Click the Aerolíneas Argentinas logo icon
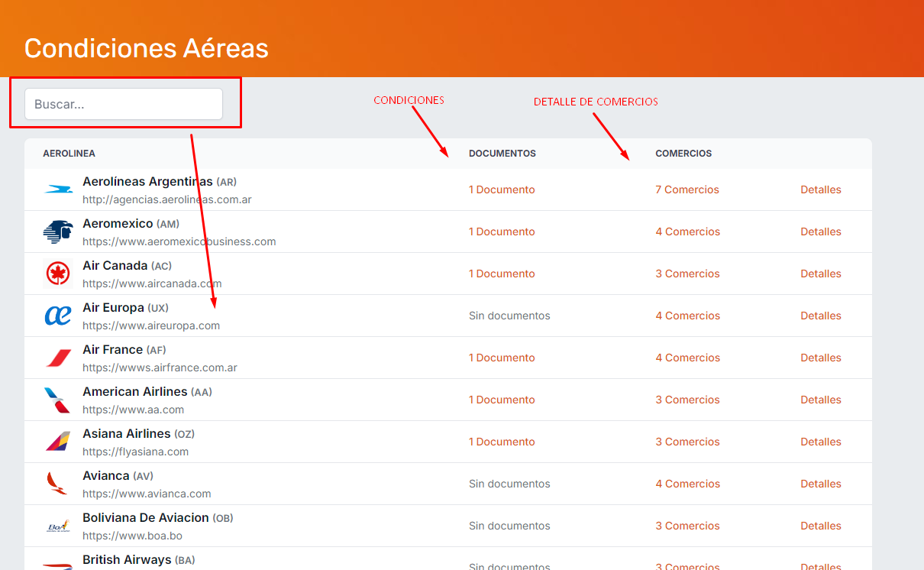 (58, 189)
